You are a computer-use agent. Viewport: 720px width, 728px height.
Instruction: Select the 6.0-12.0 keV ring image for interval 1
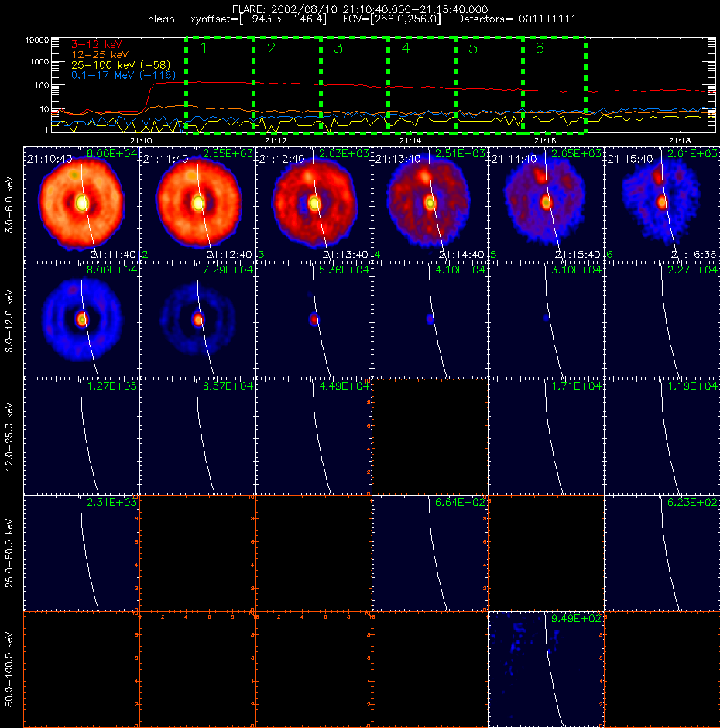(82, 321)
